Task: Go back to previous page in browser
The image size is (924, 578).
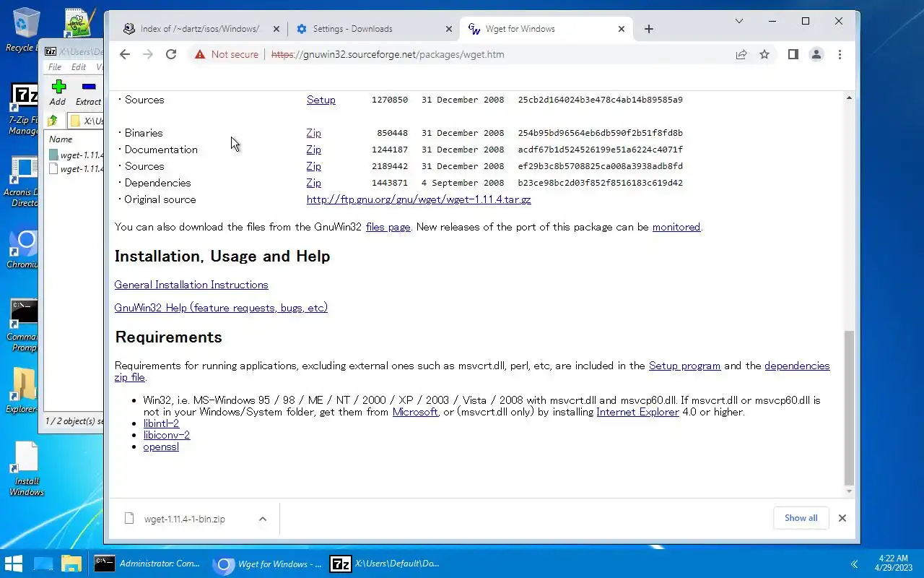Action: 124,54
